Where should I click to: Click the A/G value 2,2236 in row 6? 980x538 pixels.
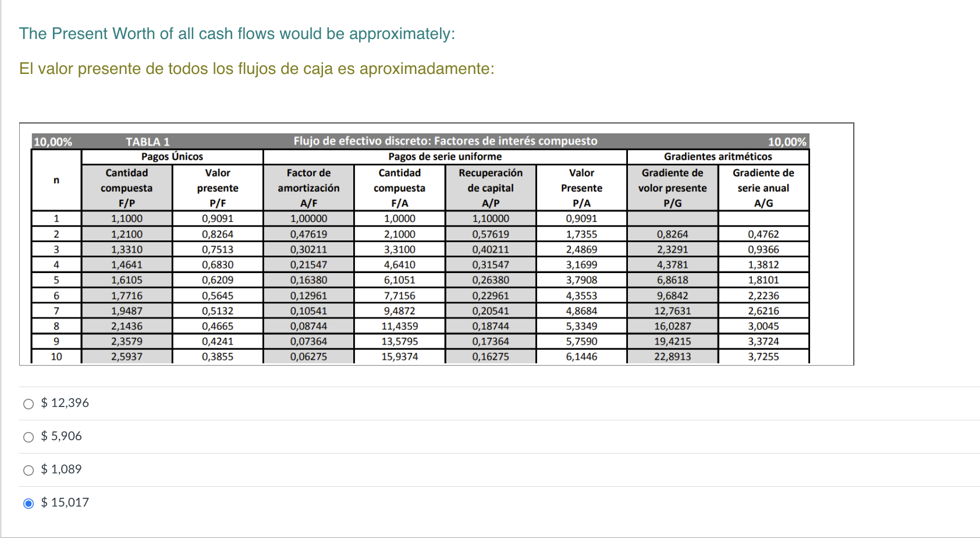point(764,296)
